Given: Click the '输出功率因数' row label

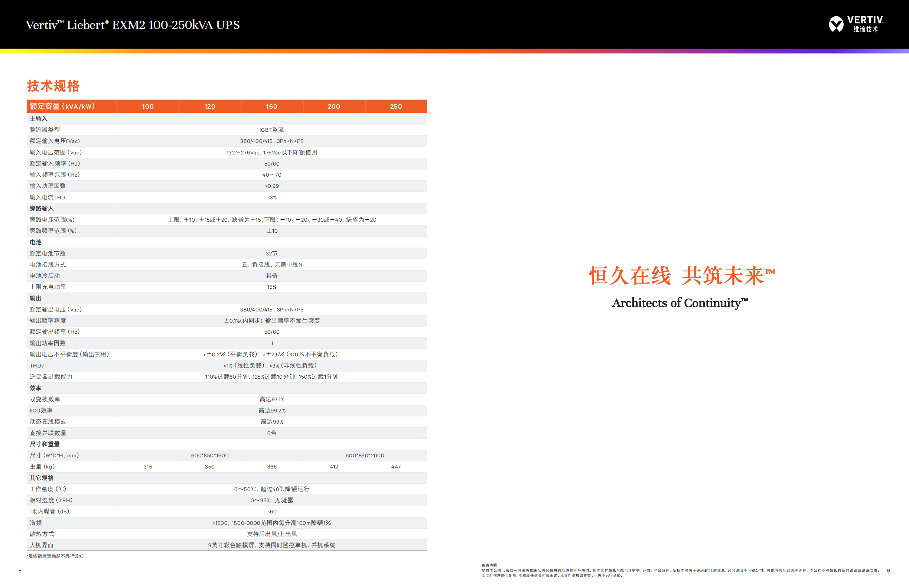Looking at the screenshot, I should tap(48, 343).
